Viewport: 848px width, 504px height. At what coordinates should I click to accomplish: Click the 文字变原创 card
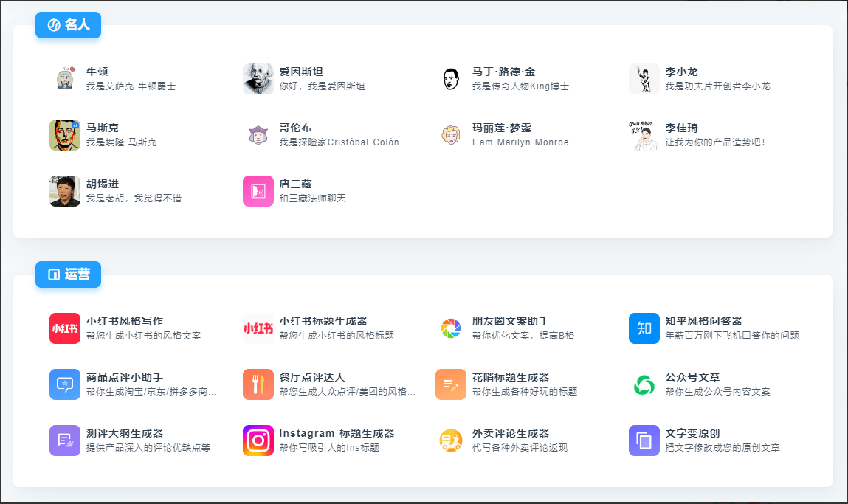(x=644, y=441)
